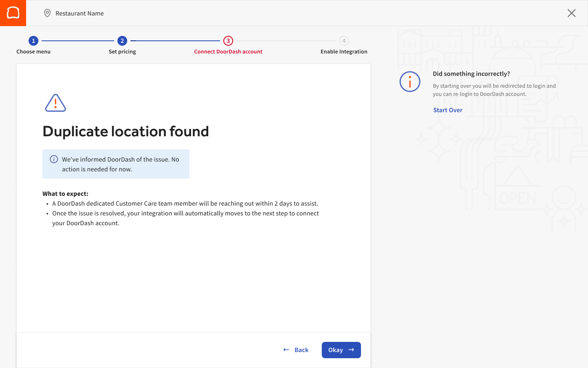Click the info icon in blue banner
The width and height of the screenshot is (588, 368).
[x=54, y=160]
